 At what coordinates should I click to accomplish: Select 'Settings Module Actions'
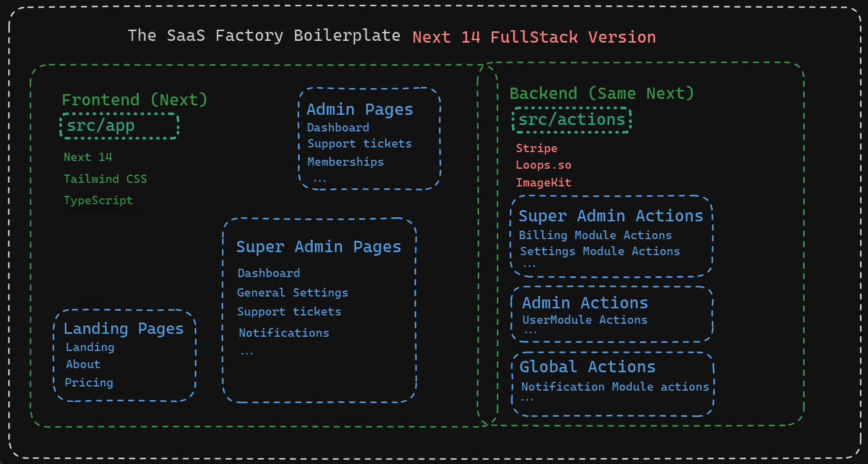tap(600, 251)
